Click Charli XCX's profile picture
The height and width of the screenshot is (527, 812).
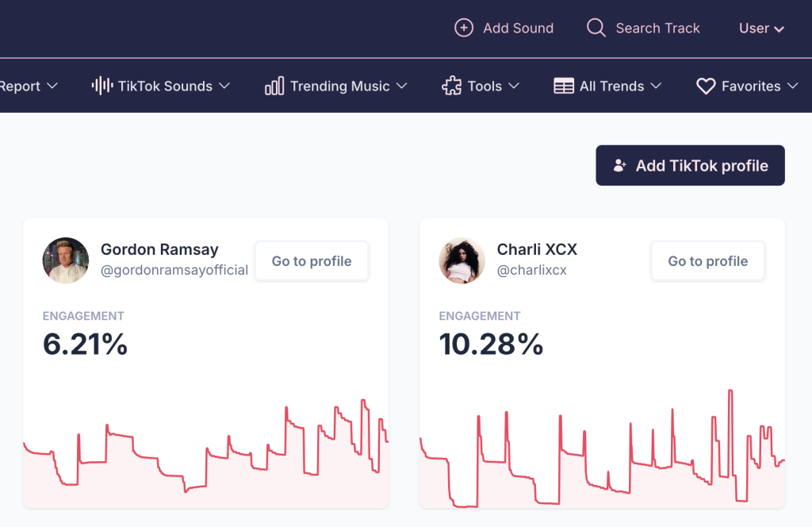462,260
